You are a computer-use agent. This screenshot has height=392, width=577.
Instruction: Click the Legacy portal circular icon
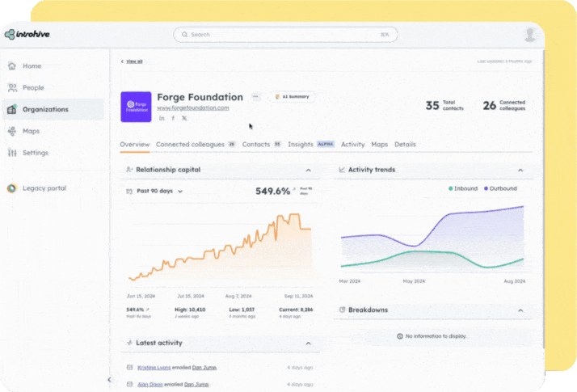coord(12,188)
